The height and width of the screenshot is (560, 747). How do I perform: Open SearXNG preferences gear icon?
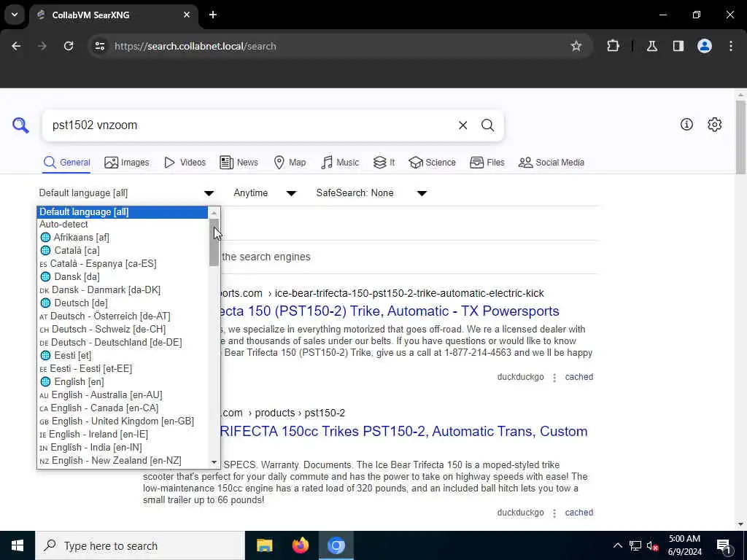click(714, 125)
